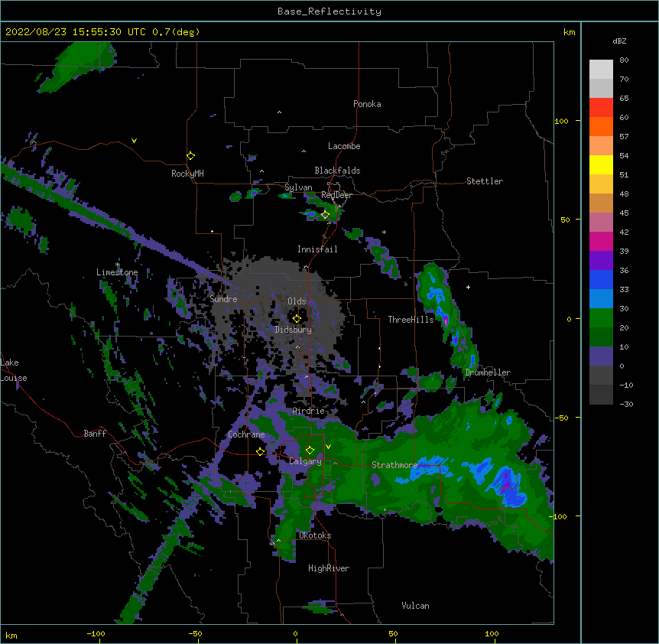
Task: Select the white plus marker west of Stettler's southern area near ThreeHills
Action: tap(468, 287)
